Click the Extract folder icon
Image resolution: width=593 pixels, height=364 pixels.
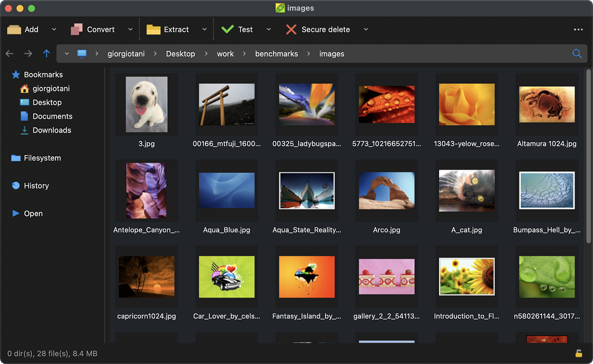pos(154,29)
